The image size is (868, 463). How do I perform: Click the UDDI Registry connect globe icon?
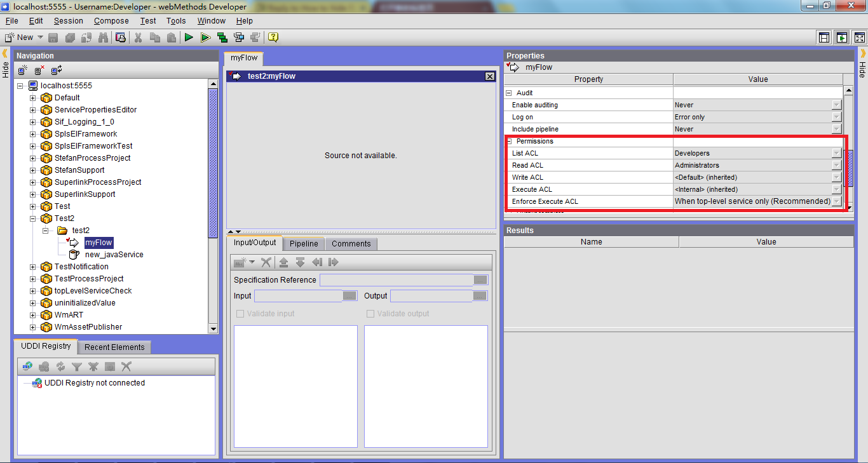click(27, 366)
